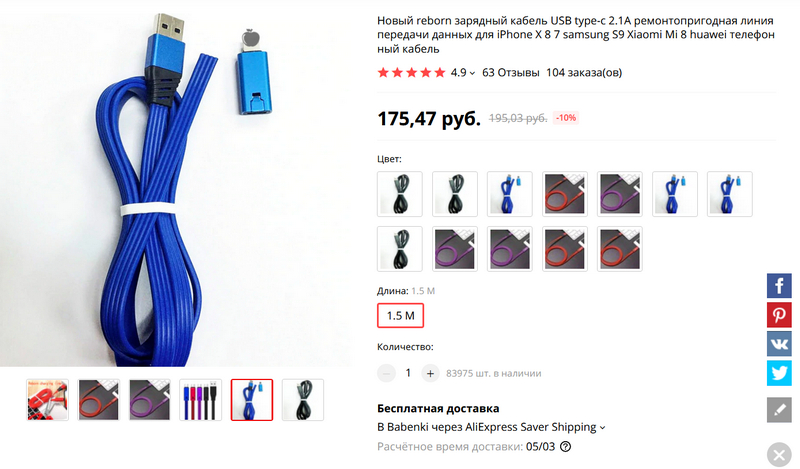Image resolution: width=800 pixels, height=469 pixels.
Task: Share product on VK
Action: [x=779, y=344]
